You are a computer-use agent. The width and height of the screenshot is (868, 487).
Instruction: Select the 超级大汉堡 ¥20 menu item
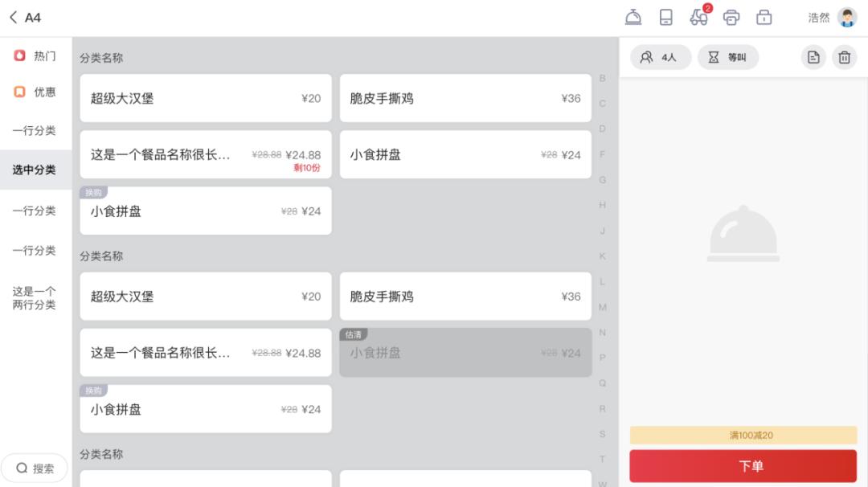pos(205,98)
